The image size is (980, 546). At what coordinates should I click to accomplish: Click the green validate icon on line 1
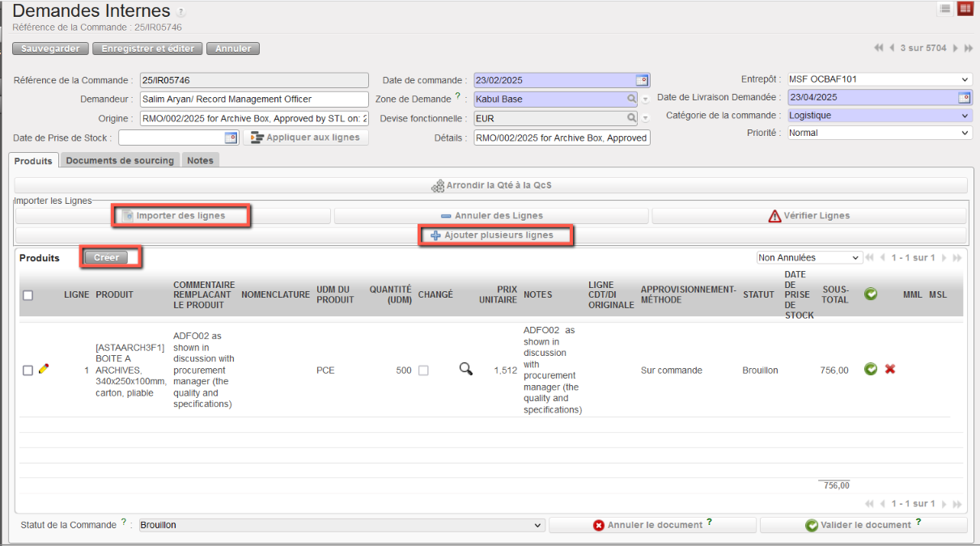871,370
